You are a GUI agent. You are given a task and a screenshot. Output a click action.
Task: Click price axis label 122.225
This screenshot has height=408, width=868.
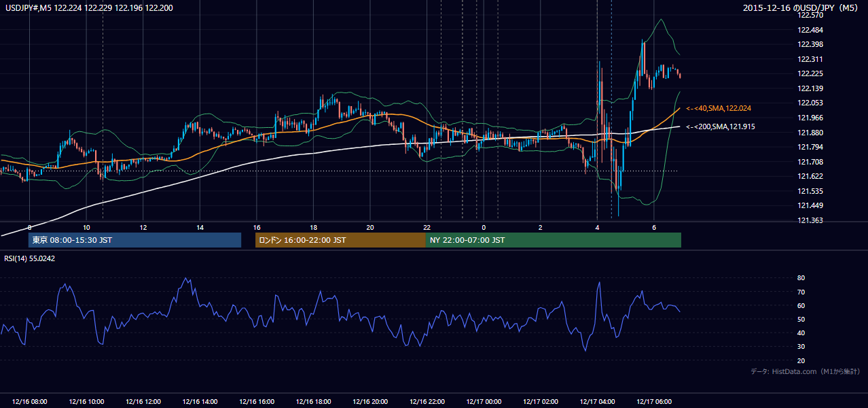click(x=810, y=73)
